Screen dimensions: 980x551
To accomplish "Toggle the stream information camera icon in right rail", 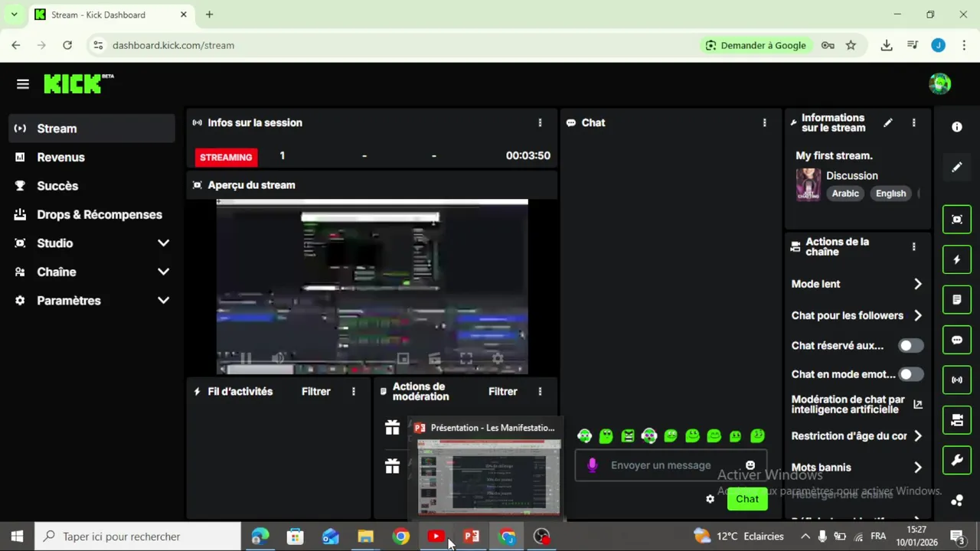I will coord(956,420).
